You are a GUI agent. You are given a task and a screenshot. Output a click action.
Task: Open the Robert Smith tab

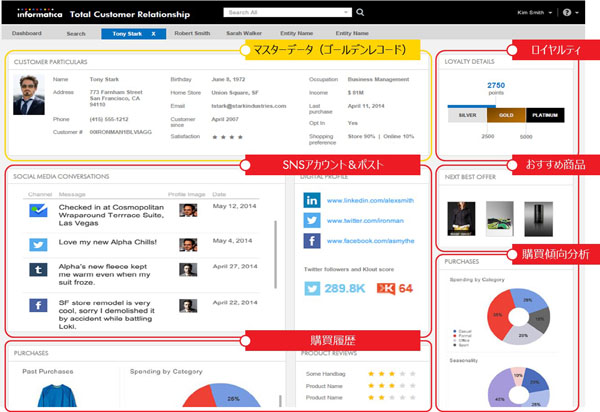(192, 33)
